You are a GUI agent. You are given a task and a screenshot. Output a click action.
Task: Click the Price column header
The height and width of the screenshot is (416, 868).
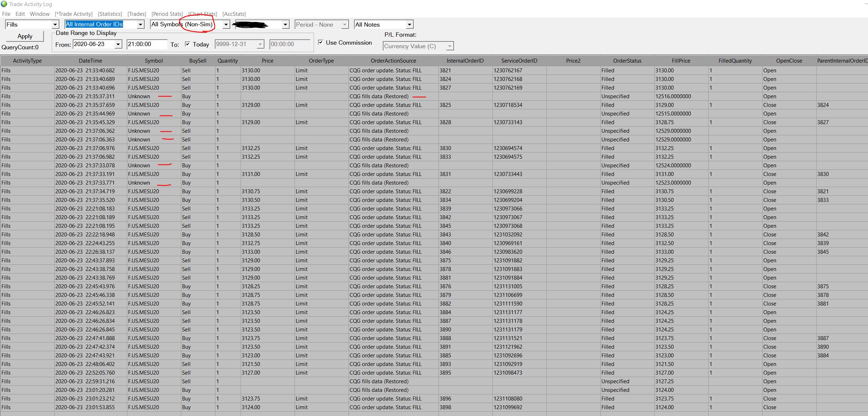point(268,61)
